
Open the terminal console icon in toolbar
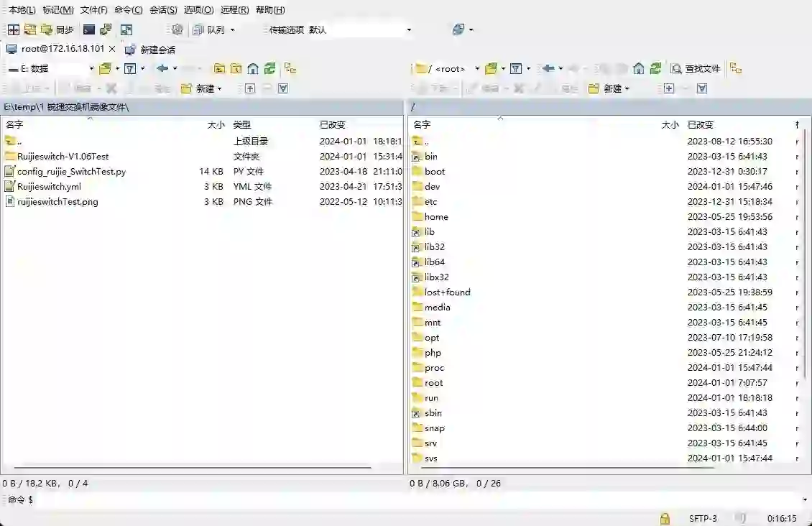pos(89,29)
